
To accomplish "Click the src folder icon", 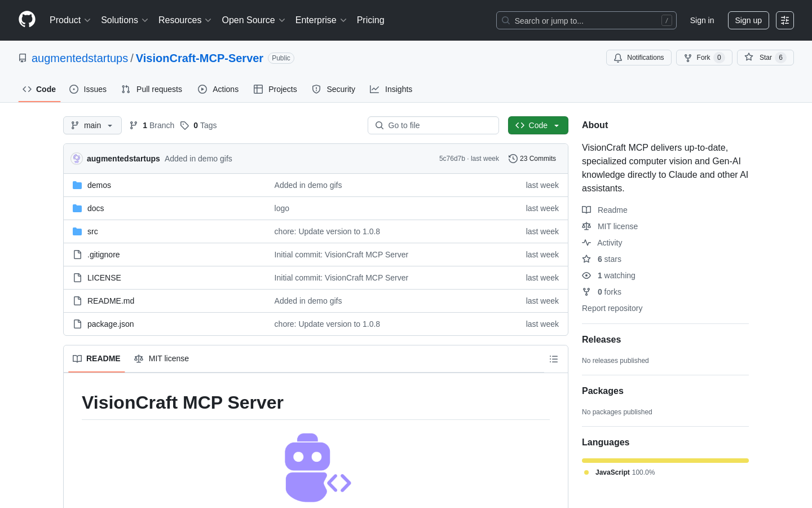I will pos(77,231).
